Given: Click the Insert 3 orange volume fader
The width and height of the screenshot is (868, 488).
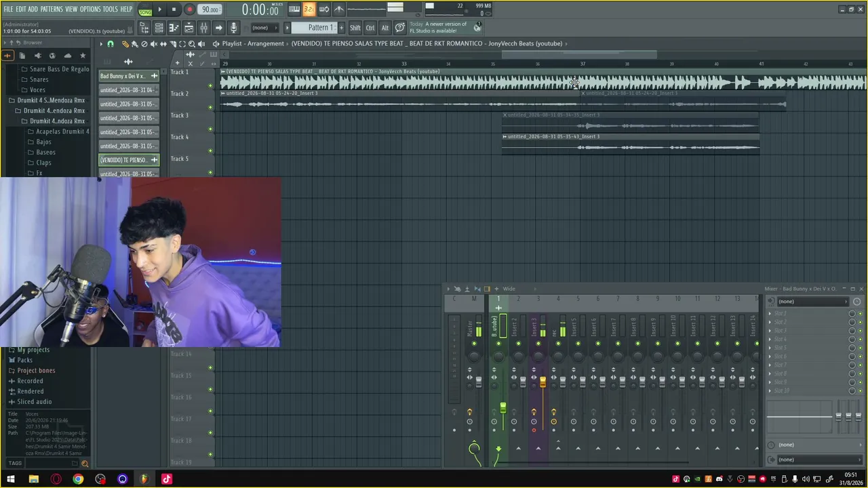Looking at the screenshot, I should click(543, 382).
